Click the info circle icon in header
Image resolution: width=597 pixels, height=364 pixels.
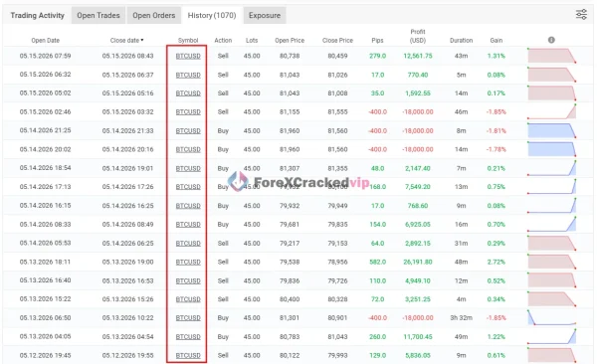click(x=551, y=40)
